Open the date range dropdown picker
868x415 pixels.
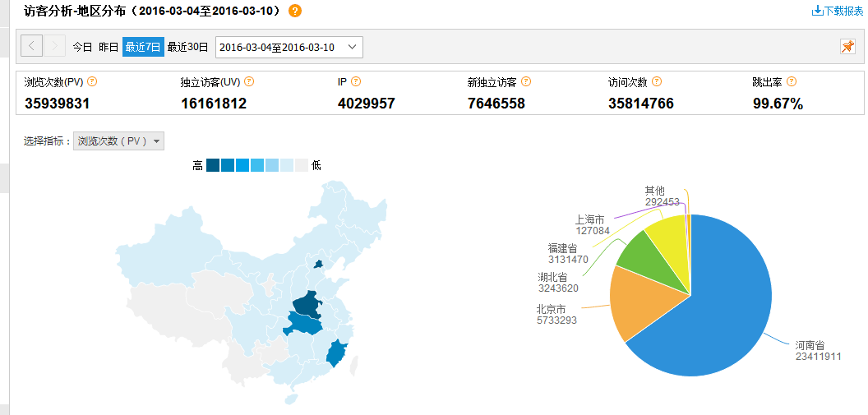[289, 47]
